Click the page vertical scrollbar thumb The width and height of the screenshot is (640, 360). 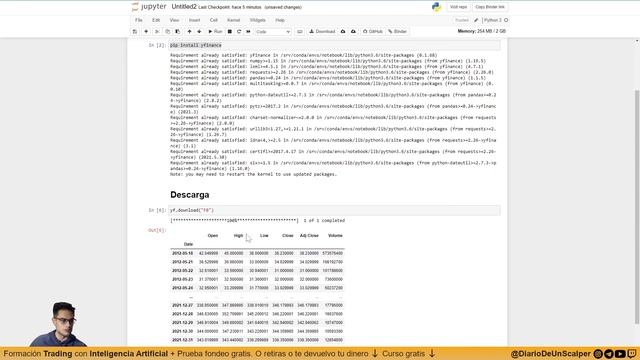coord(637,206)
